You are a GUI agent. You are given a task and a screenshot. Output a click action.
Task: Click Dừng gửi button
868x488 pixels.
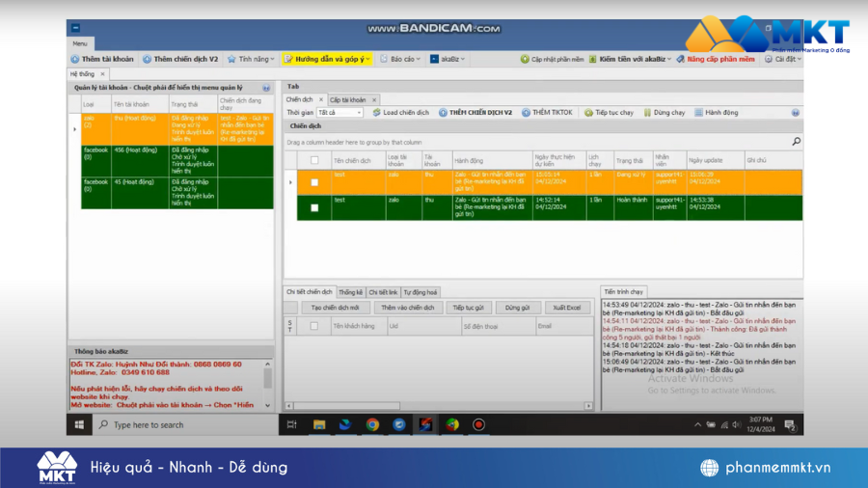pyautogui.click(x=517, y=308)
